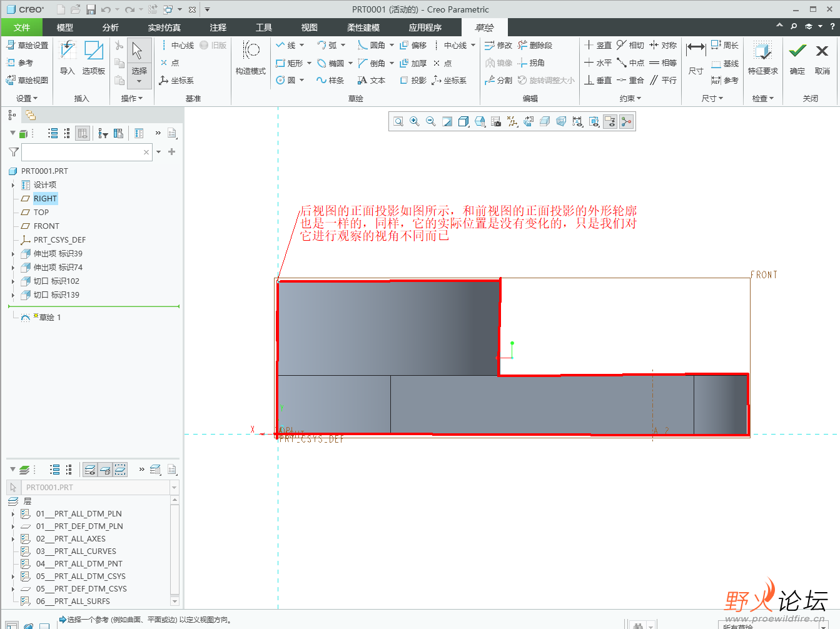This screenshot has width=840, height=629.
Task: Click the Refit icon in graphics toolbar
Action: 398,121
